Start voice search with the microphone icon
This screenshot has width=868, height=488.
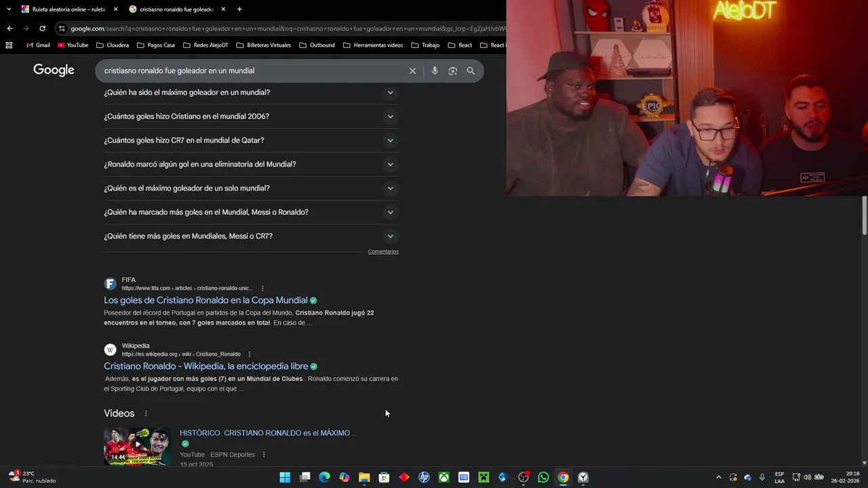pyautogui.click(x=435, y=70)
